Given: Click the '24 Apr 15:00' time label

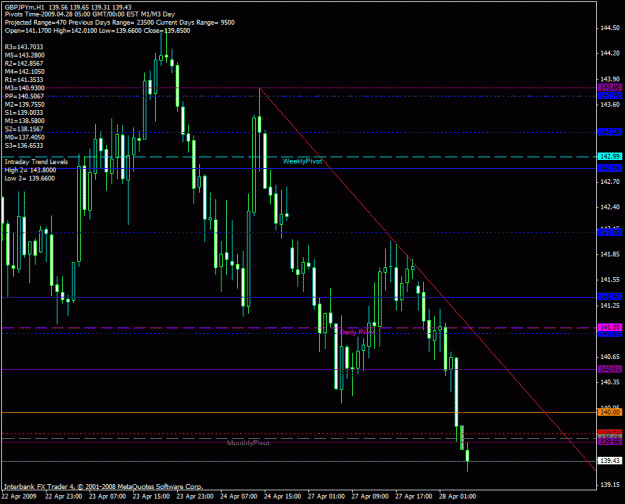Looking at the screenshot, I should (283, 496).
